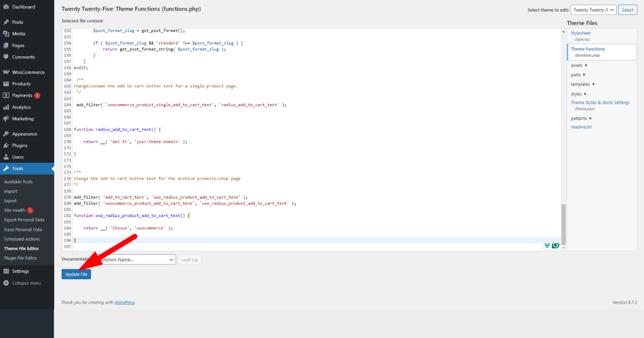Click the "Theme Files" heading

coord(582,23)
